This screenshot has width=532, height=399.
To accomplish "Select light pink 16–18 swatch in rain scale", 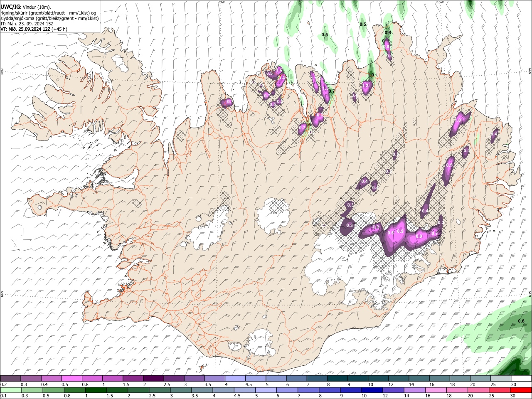I will coord(437,390).
